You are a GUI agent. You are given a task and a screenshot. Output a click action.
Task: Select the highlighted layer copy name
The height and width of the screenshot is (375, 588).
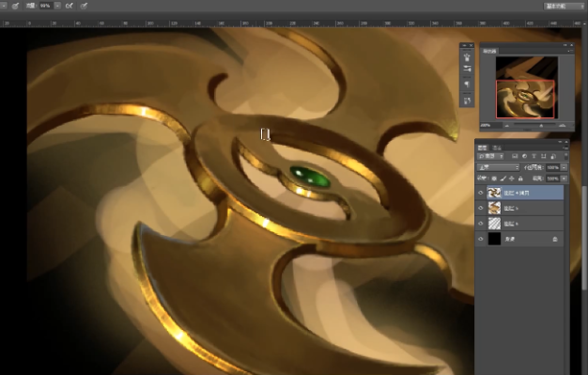coord(517,193)
